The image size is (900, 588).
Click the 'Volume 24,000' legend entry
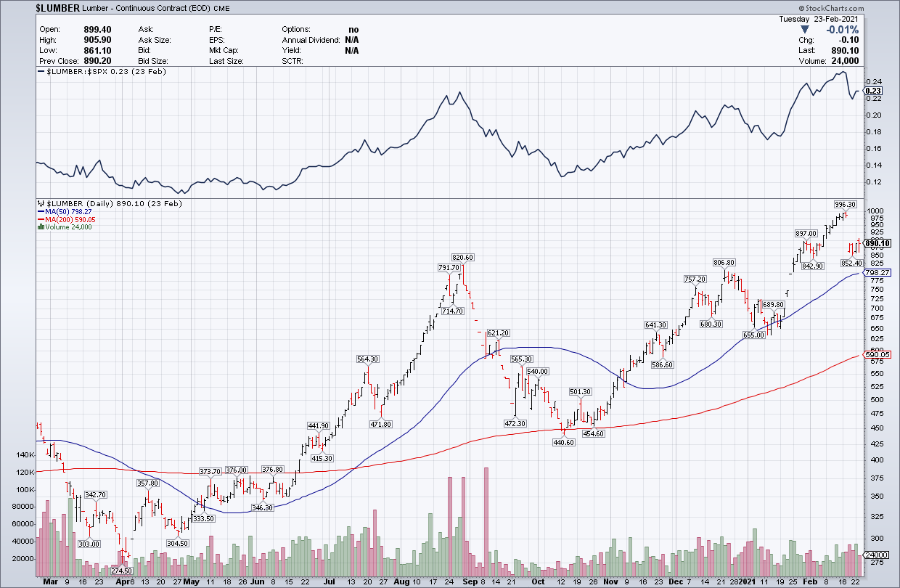(x=64, y=227)
